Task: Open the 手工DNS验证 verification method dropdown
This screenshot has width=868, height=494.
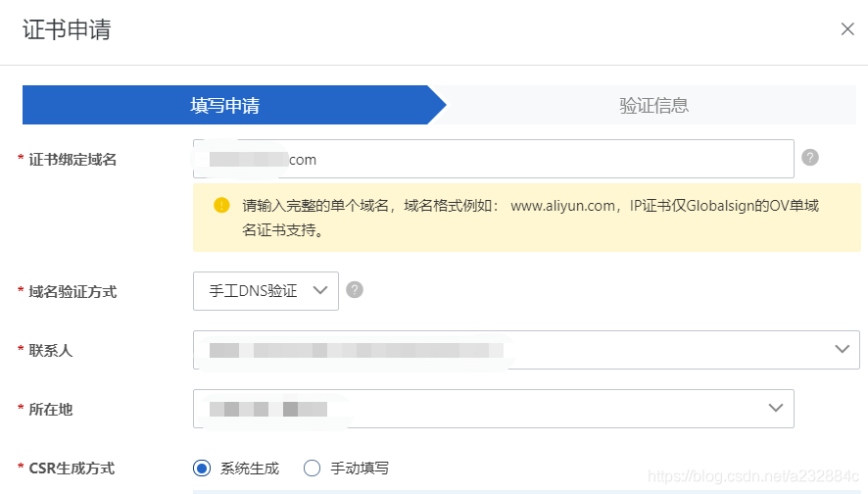Action: (x=265, y=291)
